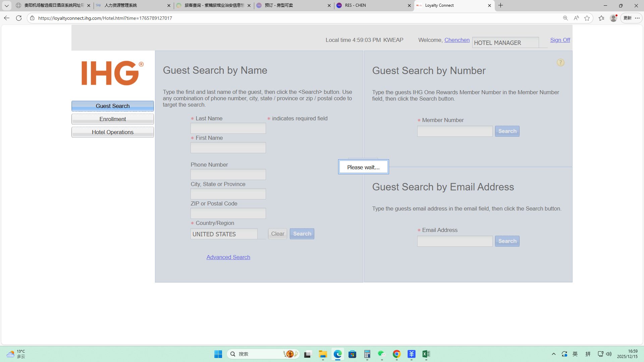The width and height of the screenshot is (644, 362).
Task: Click the Sign Off link
Action: pos(560,40)
